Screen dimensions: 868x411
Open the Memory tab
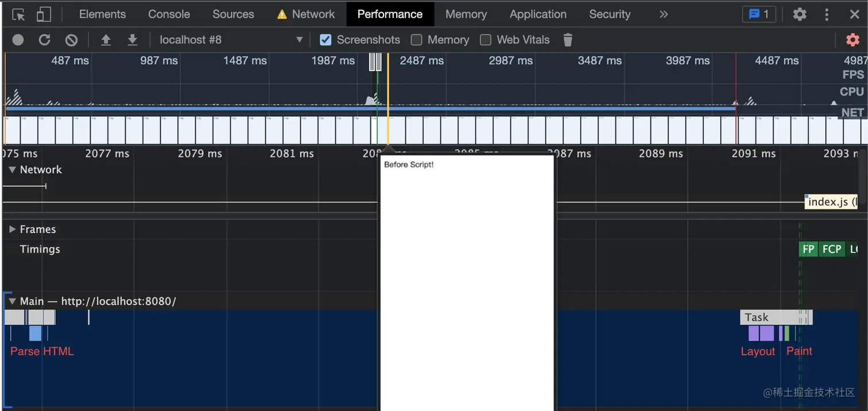pyautogui.click(x=466, y=14)
